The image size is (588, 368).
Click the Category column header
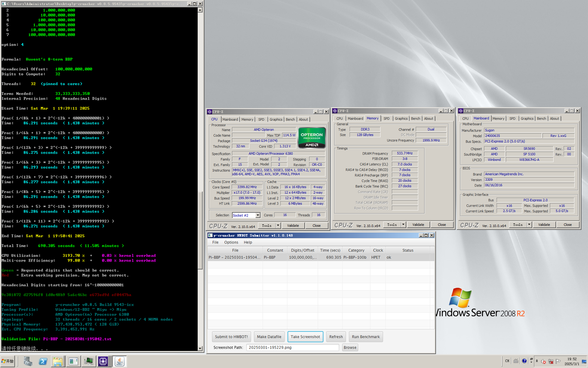pyautogui.click(x=356, y=250)
